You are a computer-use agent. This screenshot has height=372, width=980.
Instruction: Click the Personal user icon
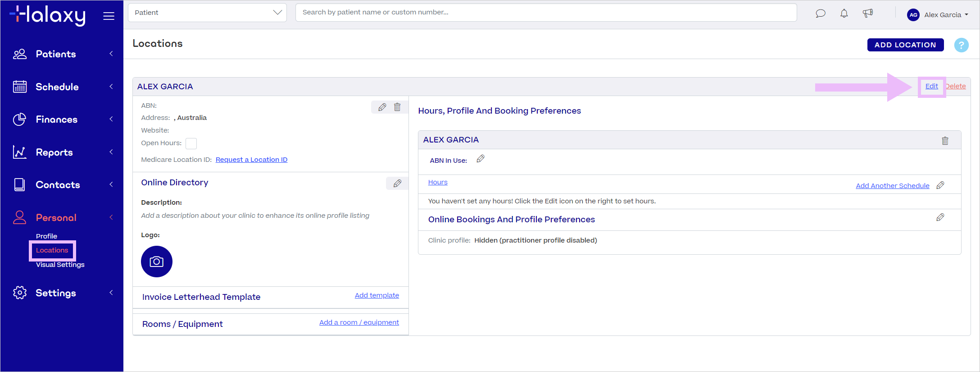19,217
